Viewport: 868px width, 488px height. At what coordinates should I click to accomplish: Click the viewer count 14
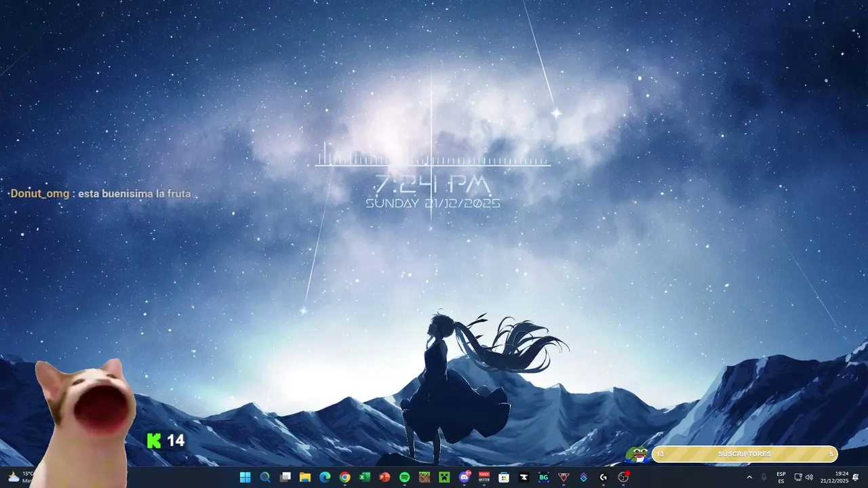(176, 441)
